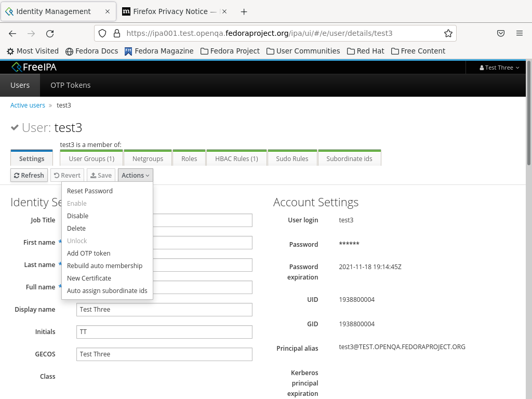Click the Last name input field
This screenshot has width=532, height=399.
tap(203, 265)
